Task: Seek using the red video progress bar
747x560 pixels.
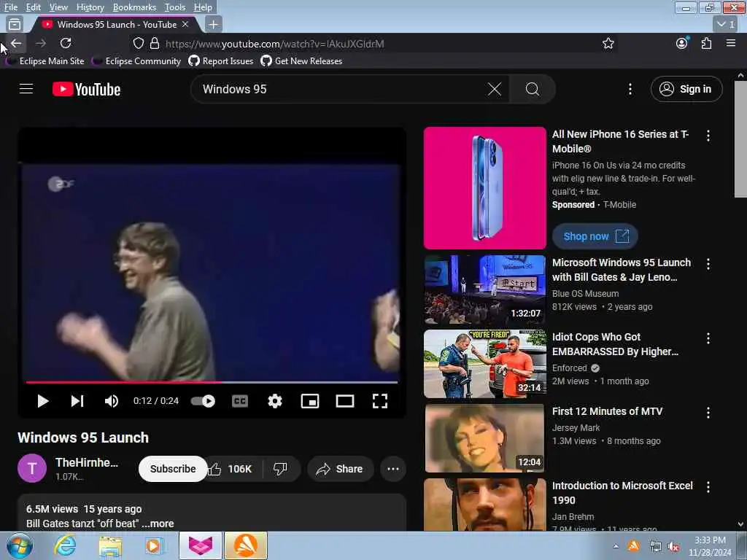Action: pyautogui.click(x=212, y=382)
